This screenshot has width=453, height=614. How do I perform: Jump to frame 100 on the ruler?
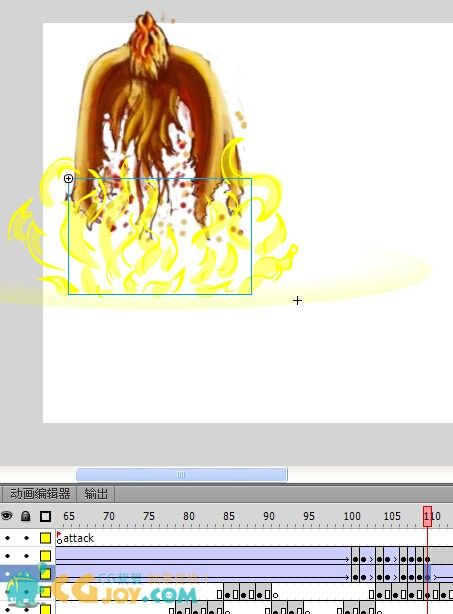[352, 516]
